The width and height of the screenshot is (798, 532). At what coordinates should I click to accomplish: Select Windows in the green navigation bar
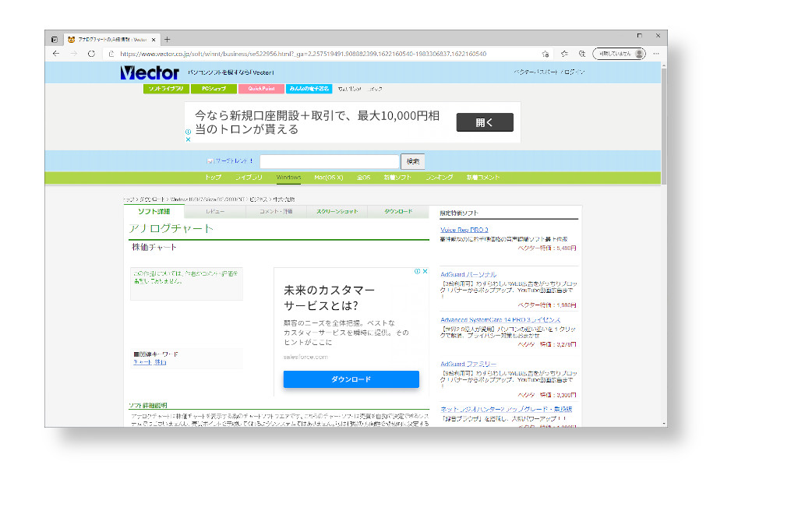click(x=288, y=178)
